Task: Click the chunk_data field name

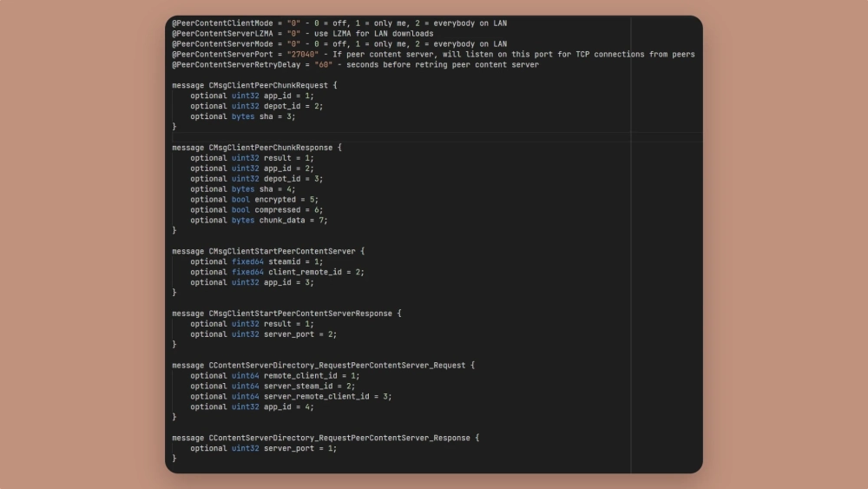Action: pyautogui.click(x=282, y=221)
